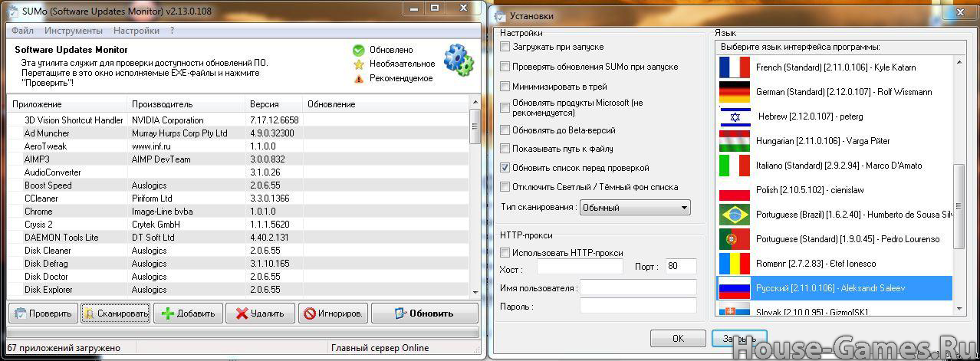Viewport: 980px width, 361px height.
Task: Select the AeroTweak row
Action: click(x=238, y=146)
